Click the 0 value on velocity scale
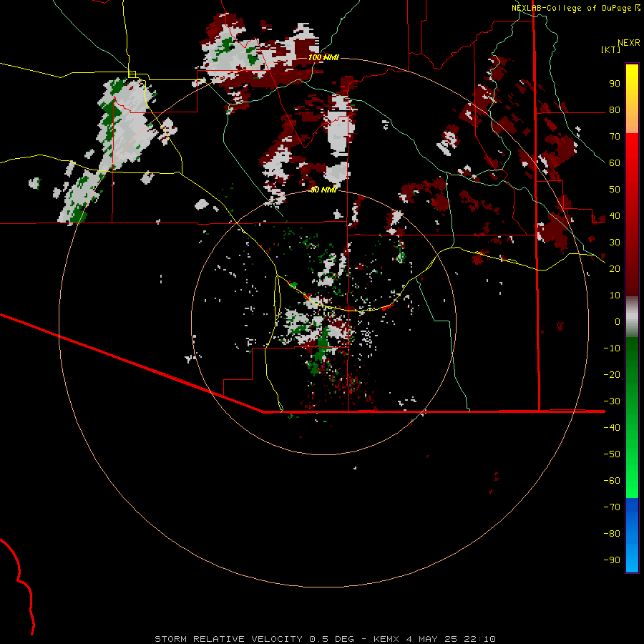The width and height of the screenshot is (644, 644). click(x=618, y=321)
